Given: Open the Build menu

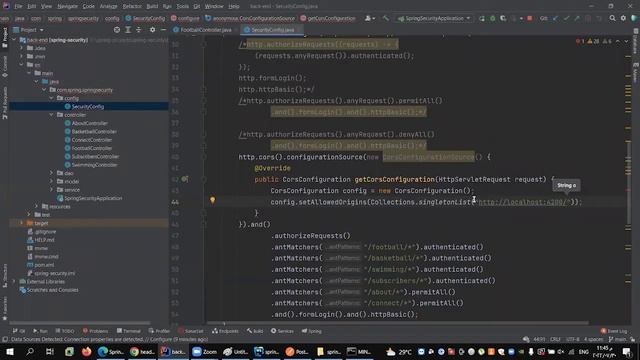Looking at the screenshot, I should [x=152, y=6].
